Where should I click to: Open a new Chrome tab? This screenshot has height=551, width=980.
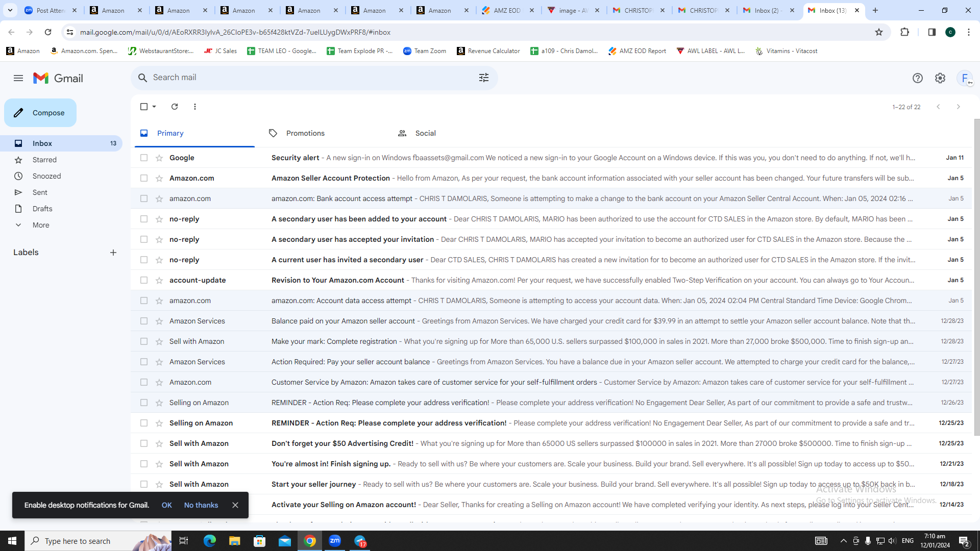click(x=875, y=10)
